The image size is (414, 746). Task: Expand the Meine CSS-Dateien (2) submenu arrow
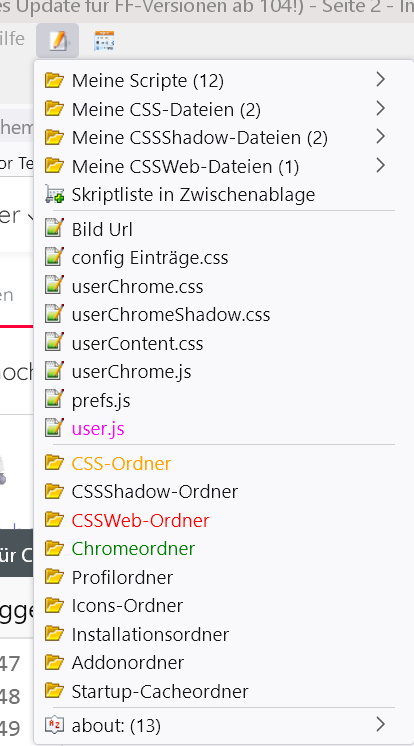[x=380, y=108]
